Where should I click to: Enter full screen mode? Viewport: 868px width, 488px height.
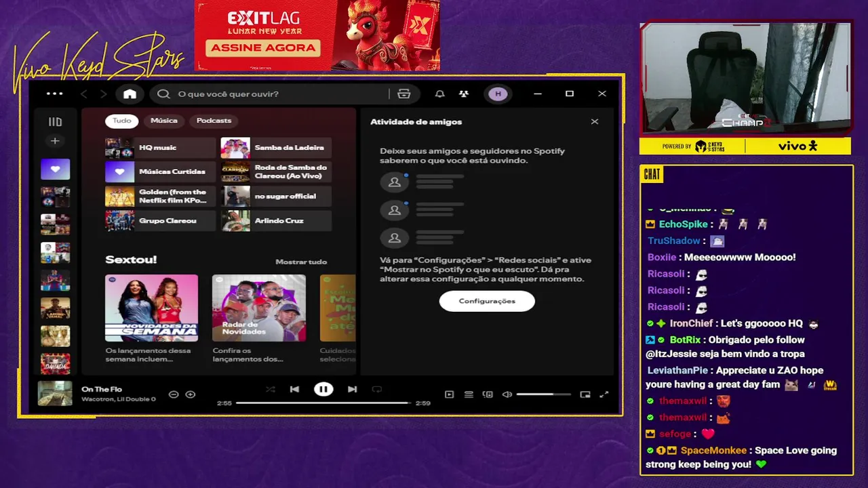[604, 394]
